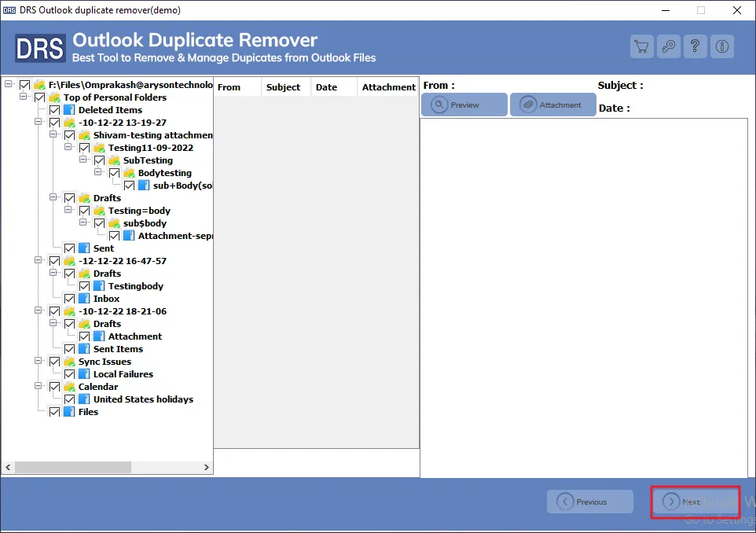Click the SubTesting folder icon

click(114, 160)
